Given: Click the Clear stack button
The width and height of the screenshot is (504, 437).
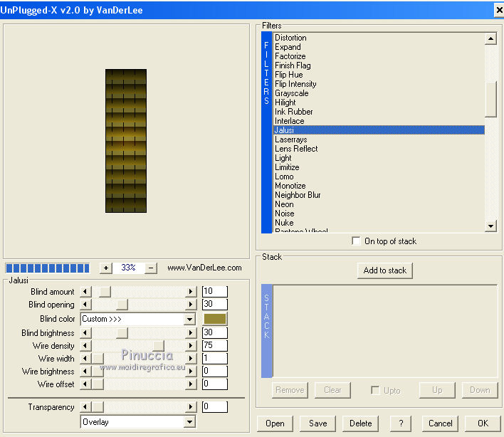Looking at the screenshot, I should click(332, 390).
